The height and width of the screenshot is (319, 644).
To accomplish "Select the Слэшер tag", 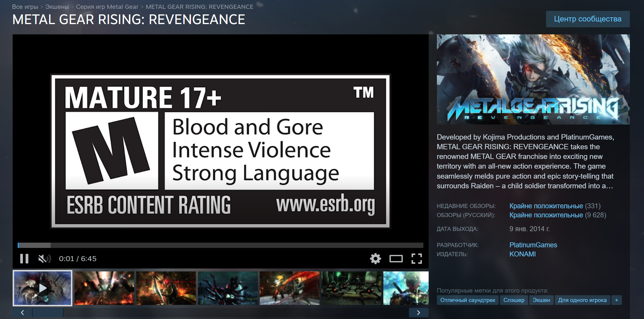I will click(514, 300).
